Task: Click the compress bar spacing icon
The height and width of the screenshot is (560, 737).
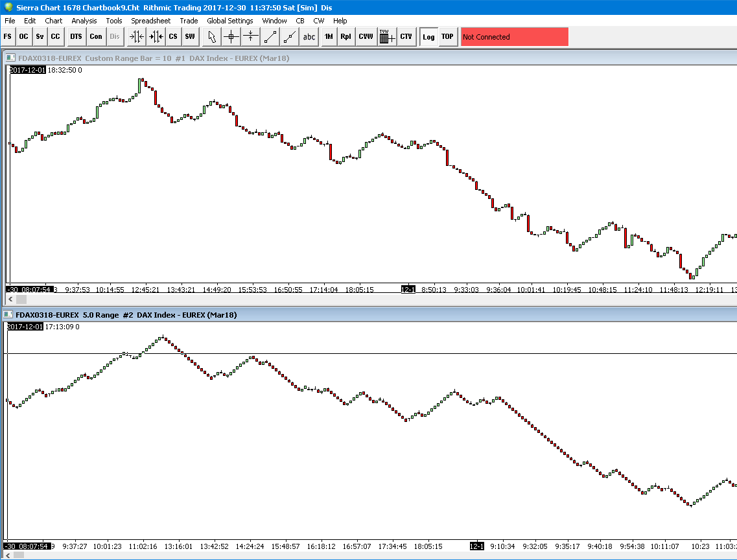Action: [x=136, y=37]
